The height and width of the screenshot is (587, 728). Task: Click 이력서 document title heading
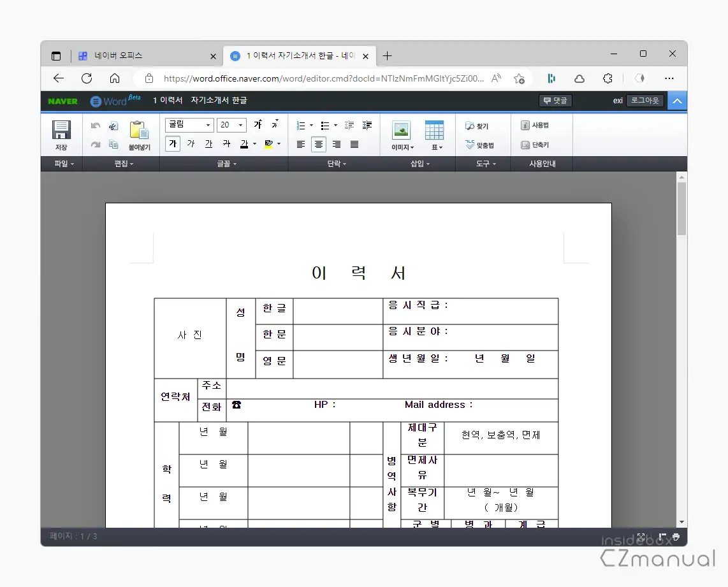tap(358, 273)
